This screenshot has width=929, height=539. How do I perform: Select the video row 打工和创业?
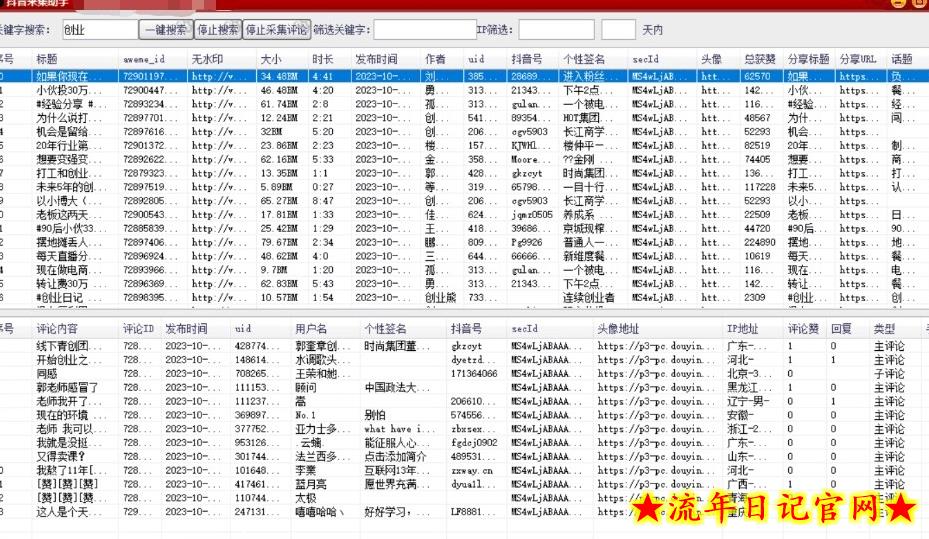462,173
